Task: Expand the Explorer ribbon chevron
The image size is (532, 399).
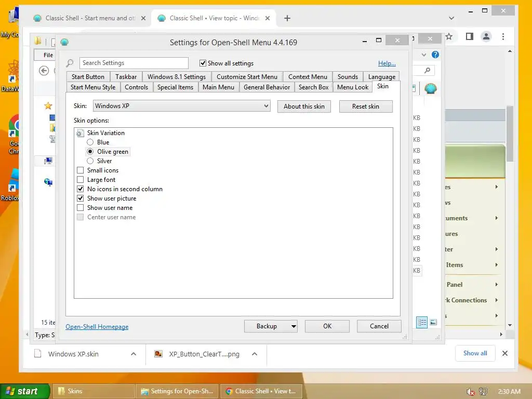Action: pyautogui.click(x=424, y=55)
